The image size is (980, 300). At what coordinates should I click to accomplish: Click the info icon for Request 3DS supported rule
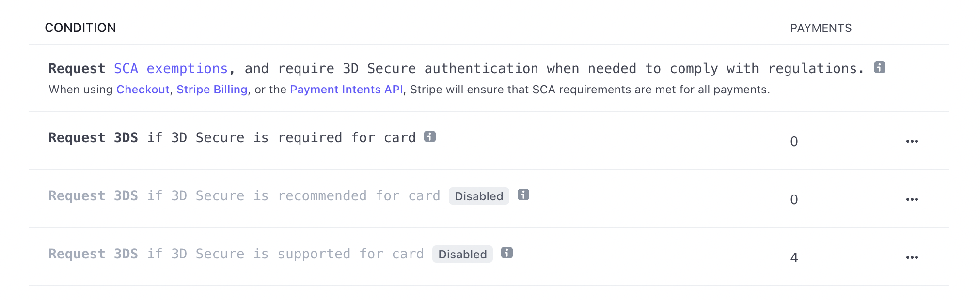[506, 253]
